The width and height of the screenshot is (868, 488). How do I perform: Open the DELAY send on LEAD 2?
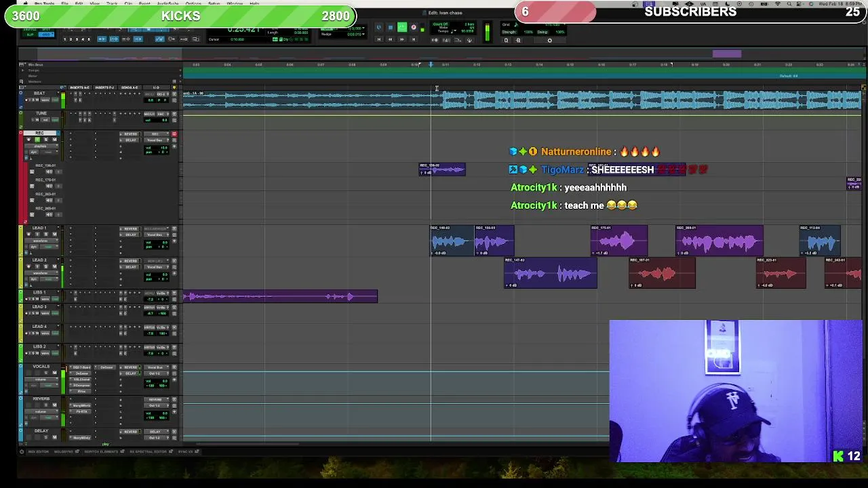point(130,267)
